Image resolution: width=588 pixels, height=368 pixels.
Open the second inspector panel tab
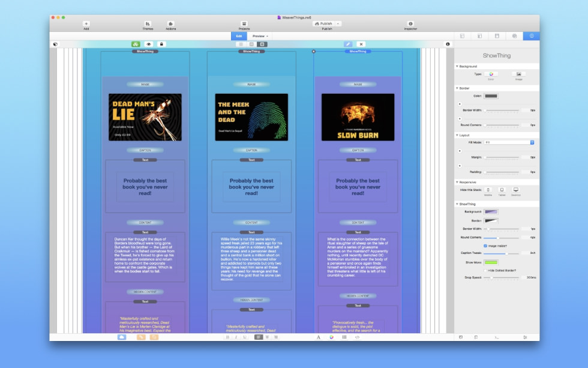tap(479, 36)
